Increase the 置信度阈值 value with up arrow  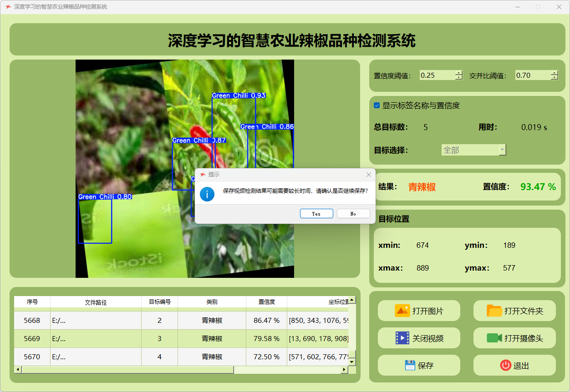(458, 73)
